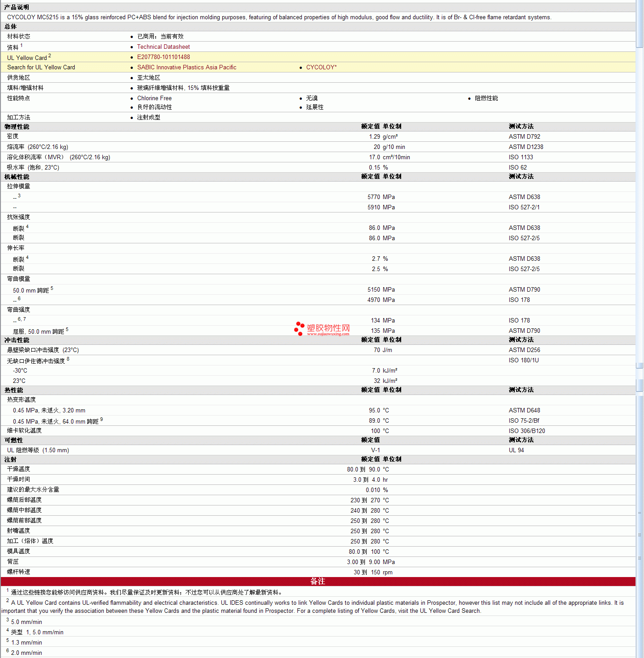The height and width of the screenshot is (658, 644).
Task: Select the 'Search for UL Yellow Card' row label
Action: click(x=41, y=67)
